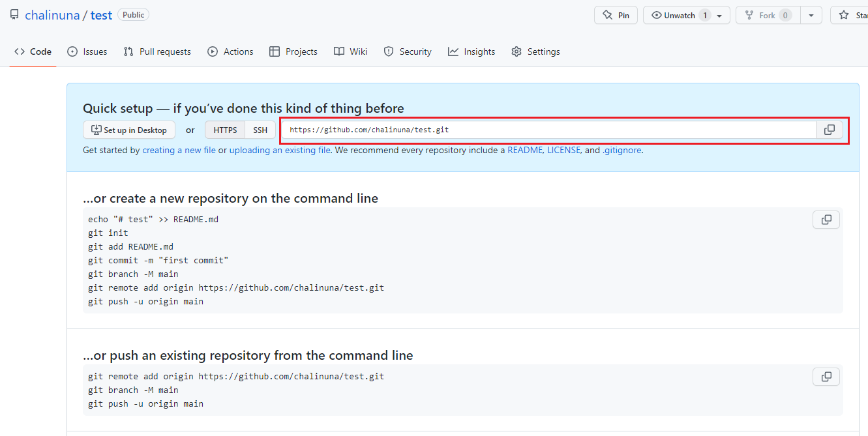Select the HTTPS protocol option
This screenshot has height=436, width=868.
tap(225, 130)
